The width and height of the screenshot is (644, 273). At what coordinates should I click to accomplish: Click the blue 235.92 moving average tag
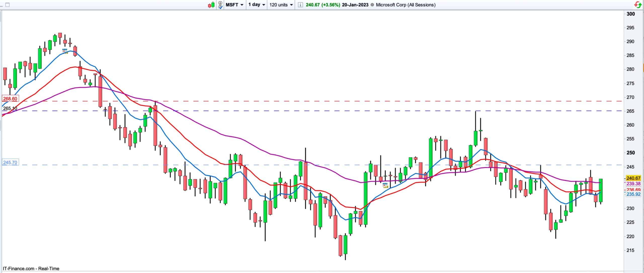point(633,194)
